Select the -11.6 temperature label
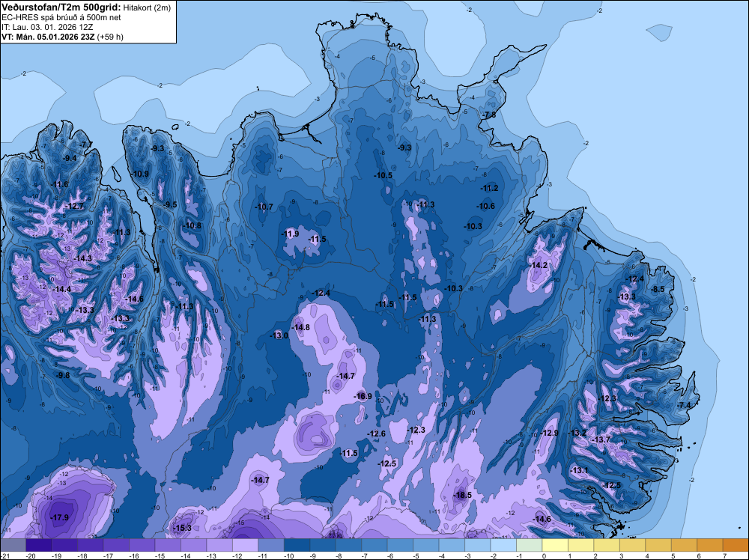Screen dimensions: 749x560 60,185
